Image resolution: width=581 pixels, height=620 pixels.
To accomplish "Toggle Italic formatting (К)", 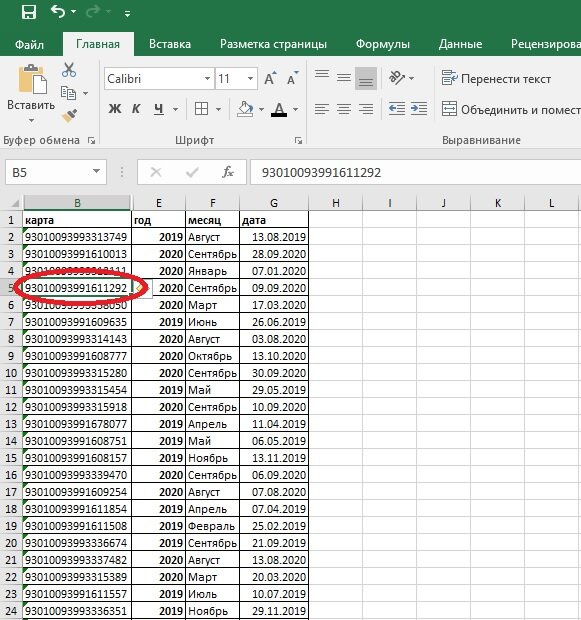I will [136, 109].
